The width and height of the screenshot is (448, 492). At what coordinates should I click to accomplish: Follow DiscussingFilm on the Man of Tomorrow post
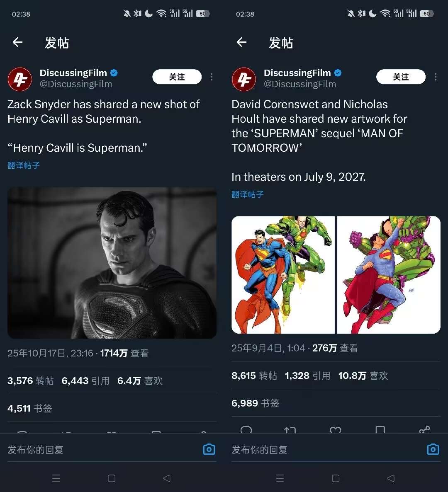[401, 77]
